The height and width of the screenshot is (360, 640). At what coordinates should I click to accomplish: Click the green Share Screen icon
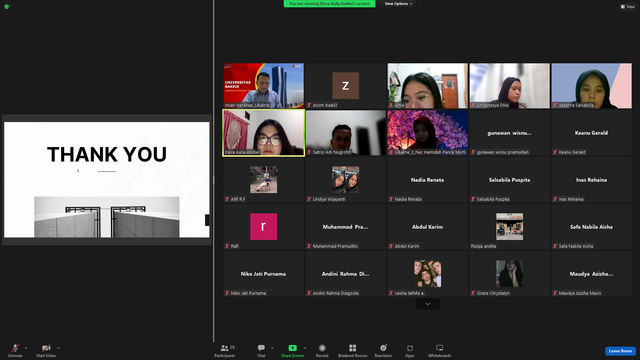click(293, 348)
